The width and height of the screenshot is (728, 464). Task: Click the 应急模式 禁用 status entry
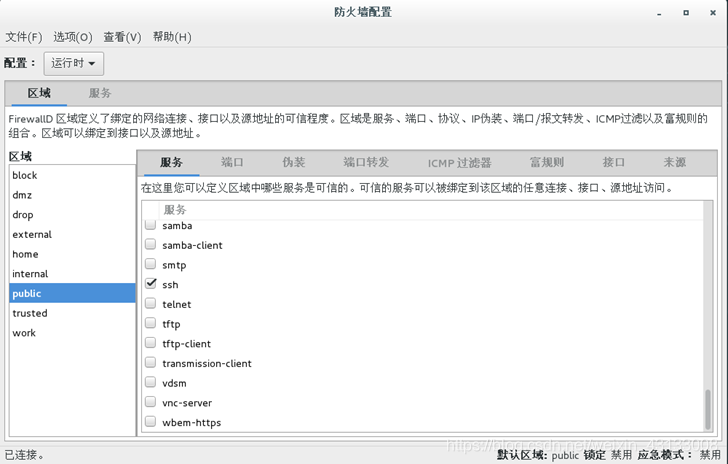point(679,455)
